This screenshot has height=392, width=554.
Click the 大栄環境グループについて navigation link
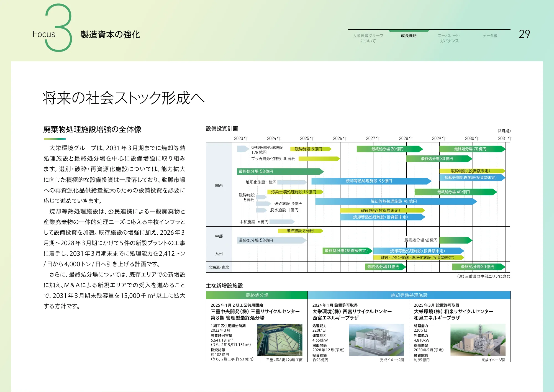tap(368, 38)
